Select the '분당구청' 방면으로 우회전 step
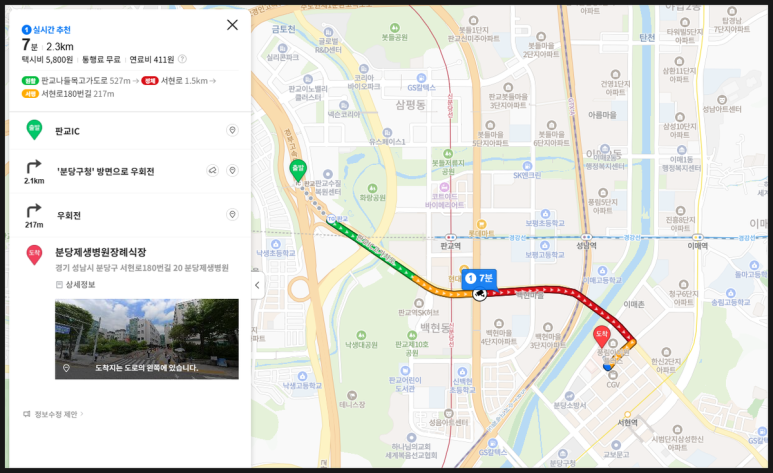773x473 pixels. 130,171
